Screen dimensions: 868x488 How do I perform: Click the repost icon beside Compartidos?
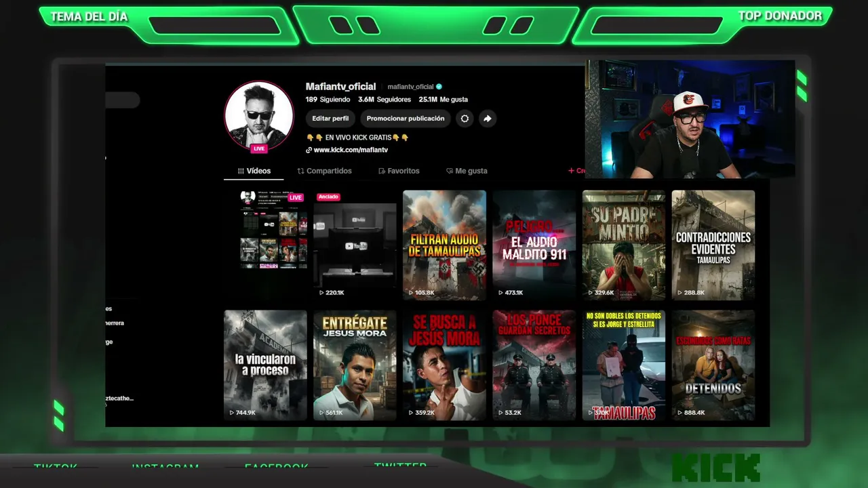[x=300, y=171]
